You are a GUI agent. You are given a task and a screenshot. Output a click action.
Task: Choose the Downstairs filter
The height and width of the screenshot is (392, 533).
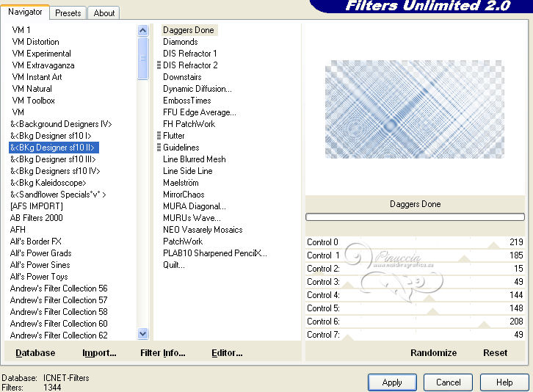182,77
